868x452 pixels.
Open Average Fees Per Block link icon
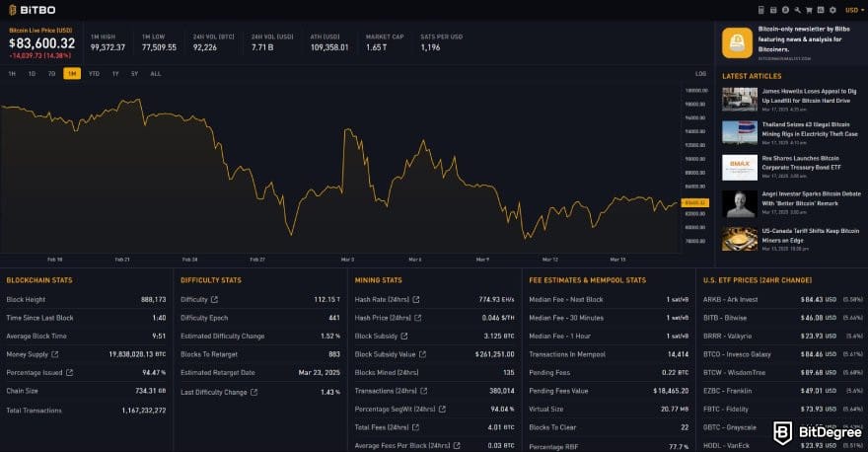(456, 445)
